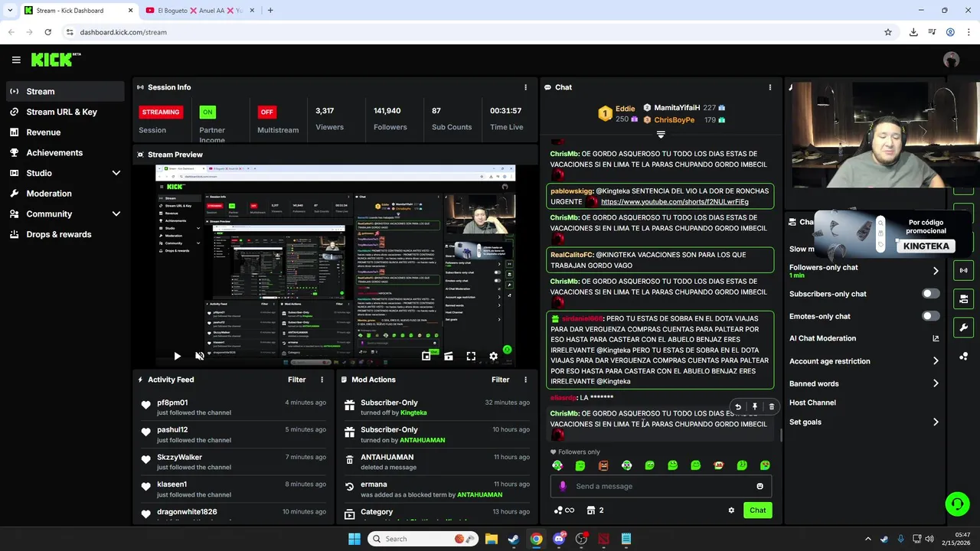Viewport: 980px width, 551px height.
Task: Open user profile avatar at top right
Action: coord(952,60)
